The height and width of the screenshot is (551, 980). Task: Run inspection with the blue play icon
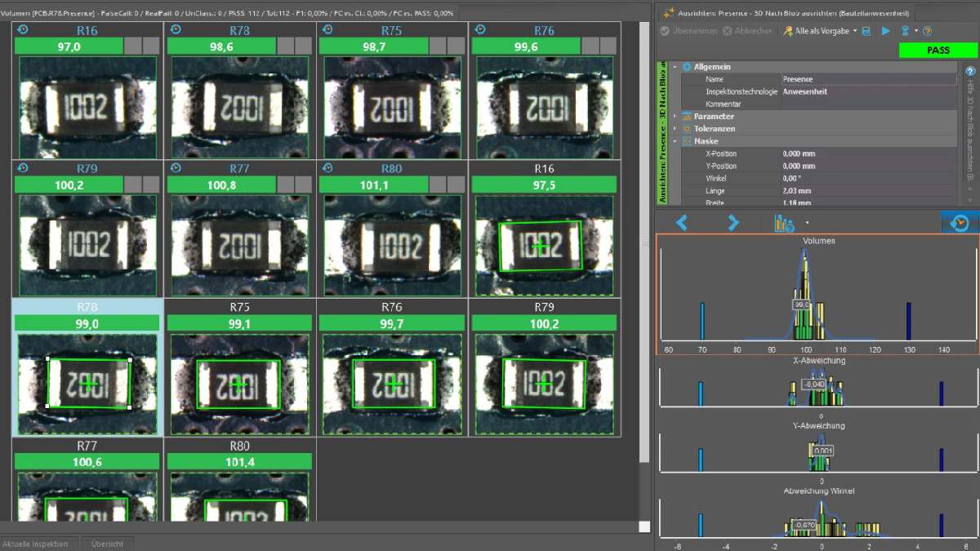886,31
